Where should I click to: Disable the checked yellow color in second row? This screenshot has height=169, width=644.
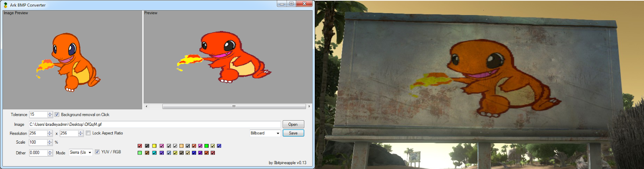tap(175, 153)
